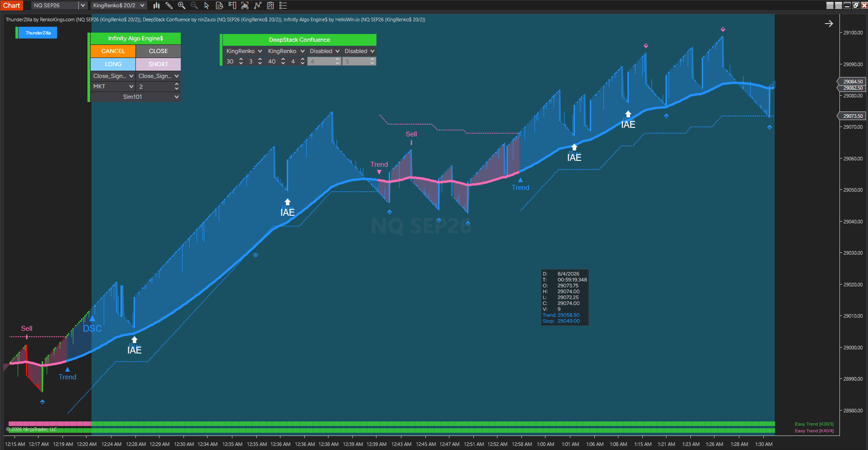This screenshot has height=450, width=868.
Task: Toggle the data box icon
Action: 220,5
